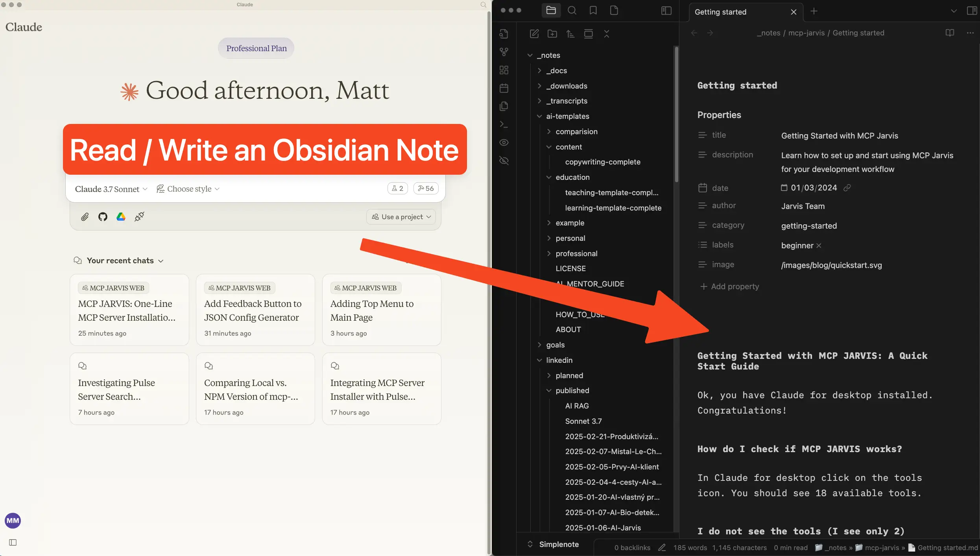Navigate back arrow in Obsidian note header
Image resolution: width=980 pixels, height=556 pixels.
coord(694,33)
